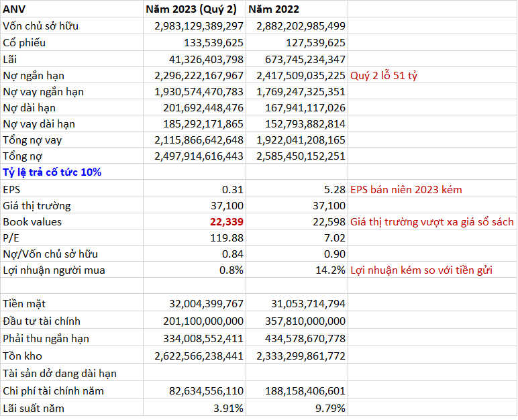Select ratio value 0.84
Image resolution: width=518 pixels, height=420 pixels.
tap(233, 254)
